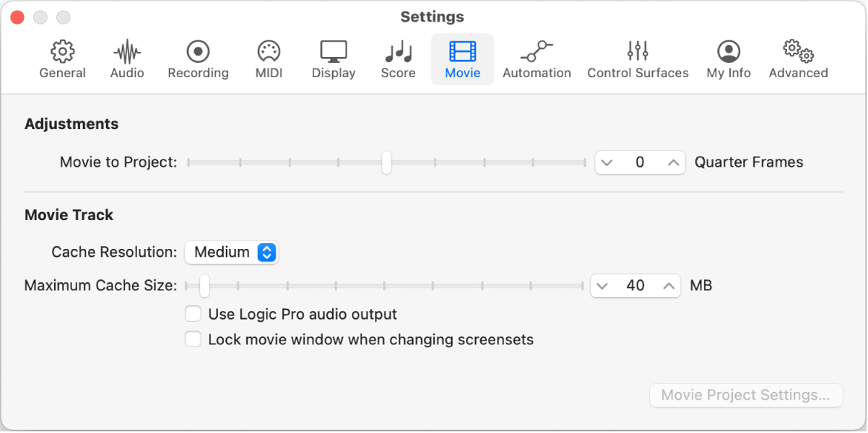Click the cache size MB value field
This screenshot has height=433, width=868.
click(635, 286)
